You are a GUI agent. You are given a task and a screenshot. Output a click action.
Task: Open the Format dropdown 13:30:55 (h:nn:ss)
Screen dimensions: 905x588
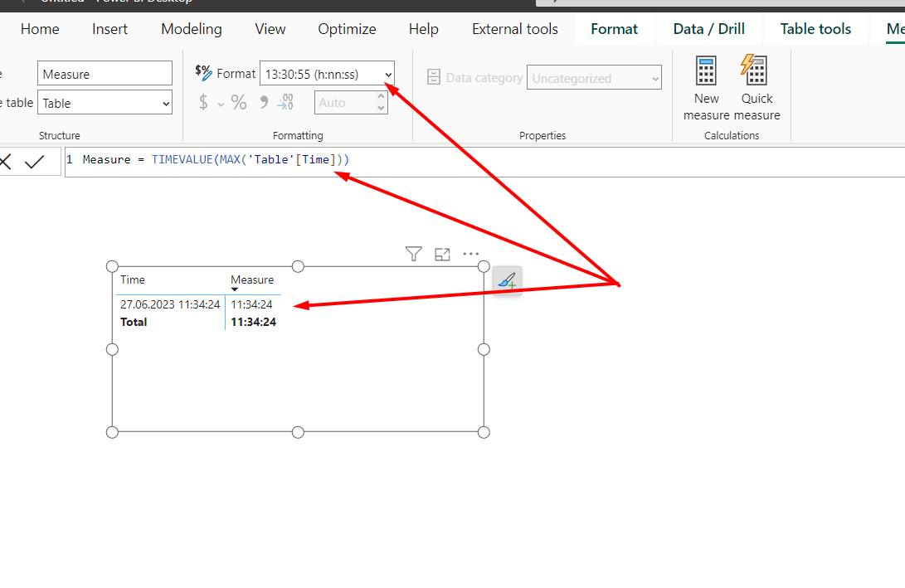(x=328, y=74)
